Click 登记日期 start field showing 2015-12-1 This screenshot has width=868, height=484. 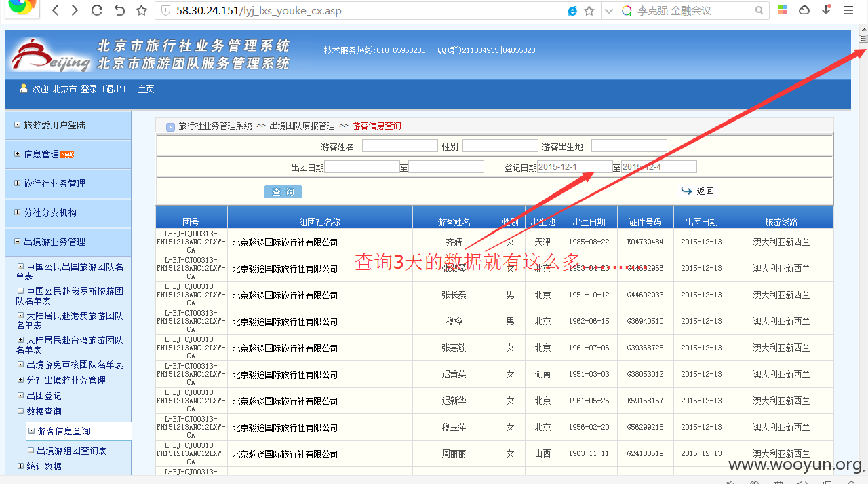click(x=574, y=167)
